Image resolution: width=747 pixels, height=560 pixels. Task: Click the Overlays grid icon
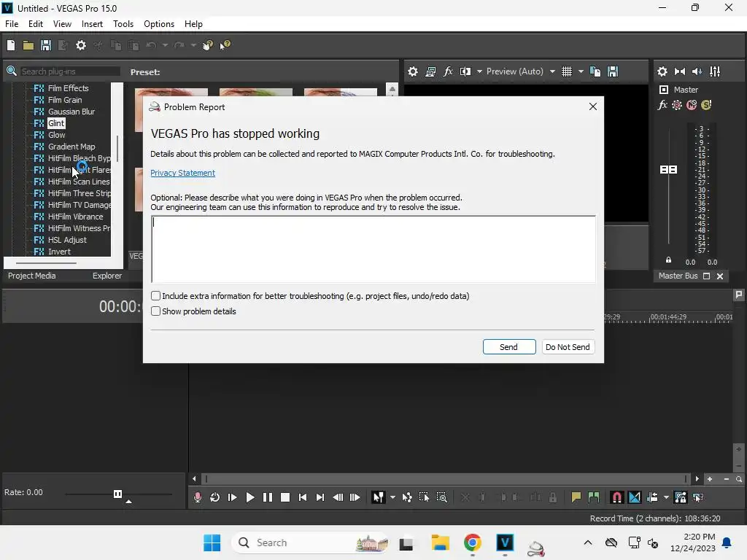click(x=566, y=71)
